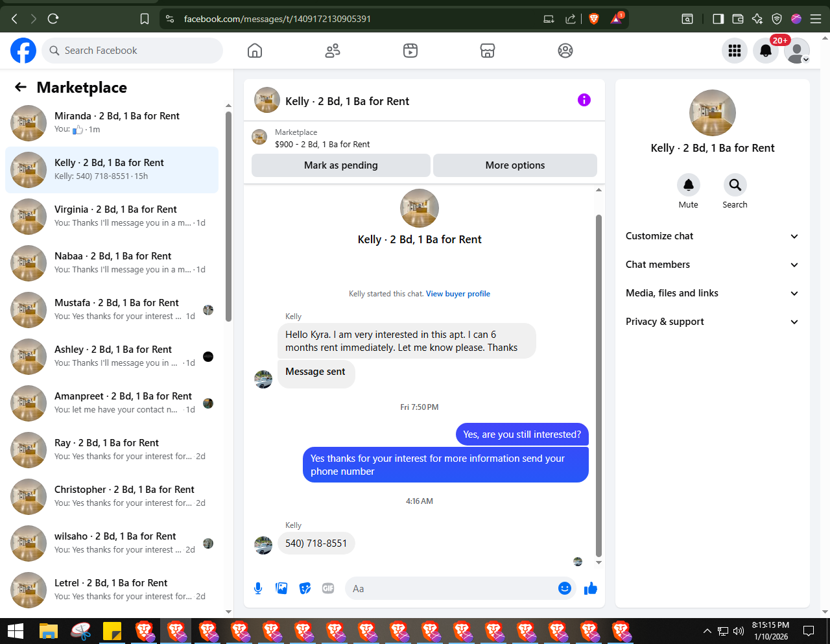Open the emoji picker
The image size is (830, 644).
pyautogui.click(x=565, y=588)
